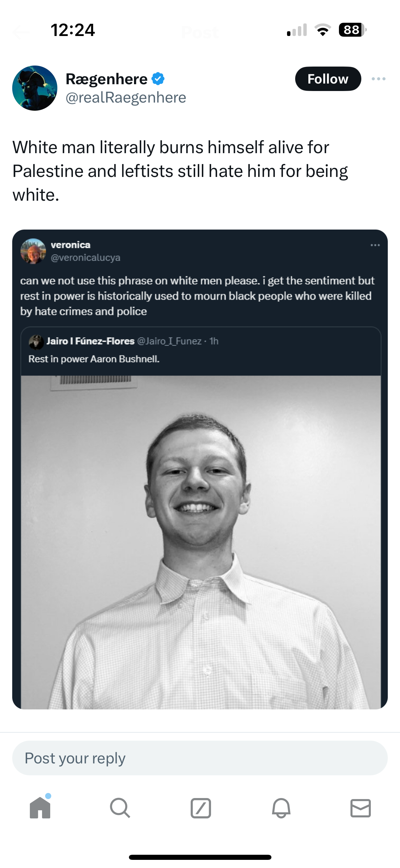Viewport: 400px width, 868px height.
Task: Open the Grok slash icon tab
Action: point(201,808)
